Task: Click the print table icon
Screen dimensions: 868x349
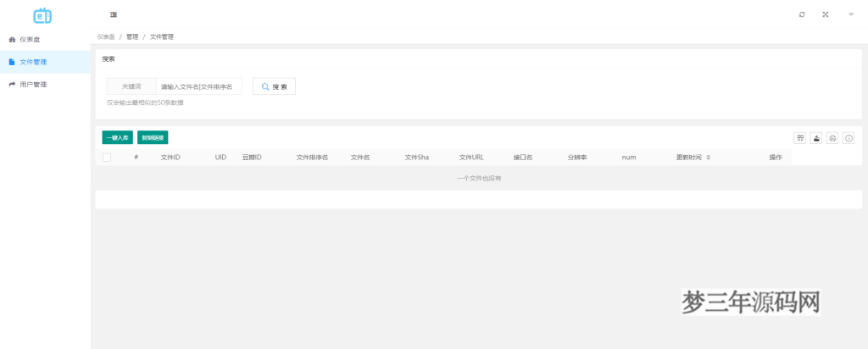Action: (x=832, y=138)
